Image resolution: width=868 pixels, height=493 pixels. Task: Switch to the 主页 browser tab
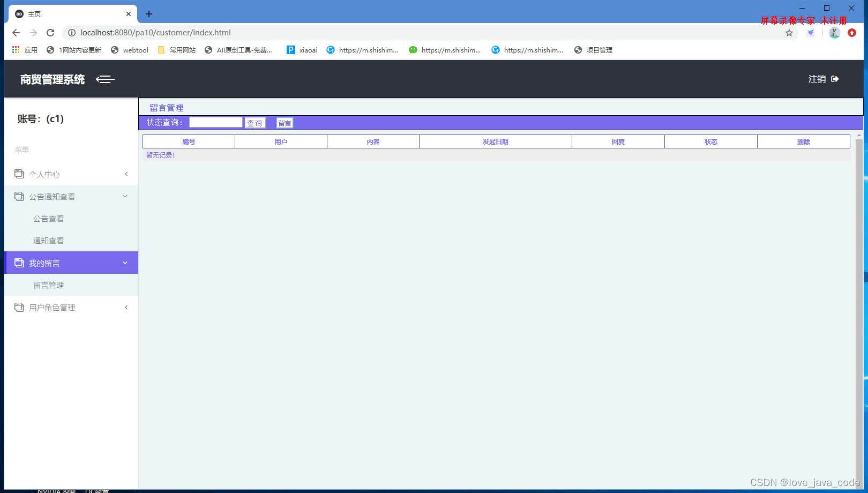73,14
